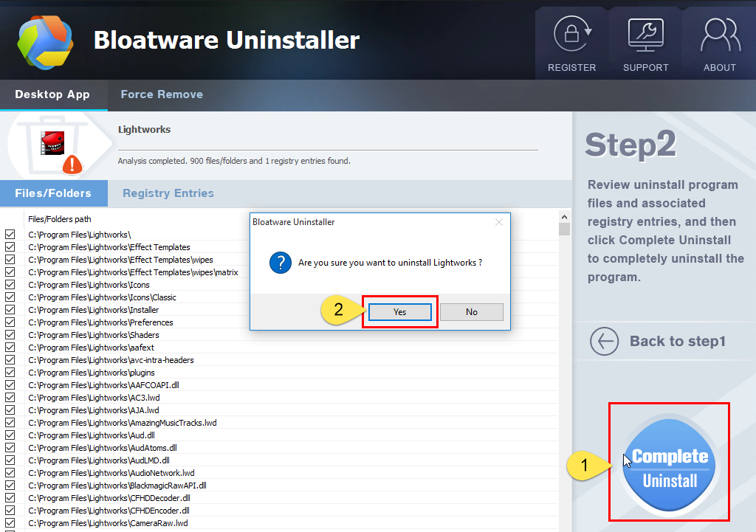Open the Register lock icon

(572, 34)
